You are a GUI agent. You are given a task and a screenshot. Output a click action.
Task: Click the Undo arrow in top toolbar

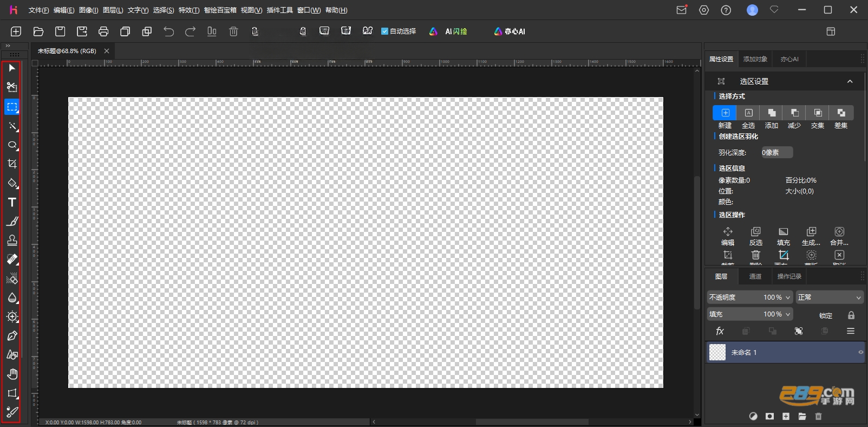(168, 31)
